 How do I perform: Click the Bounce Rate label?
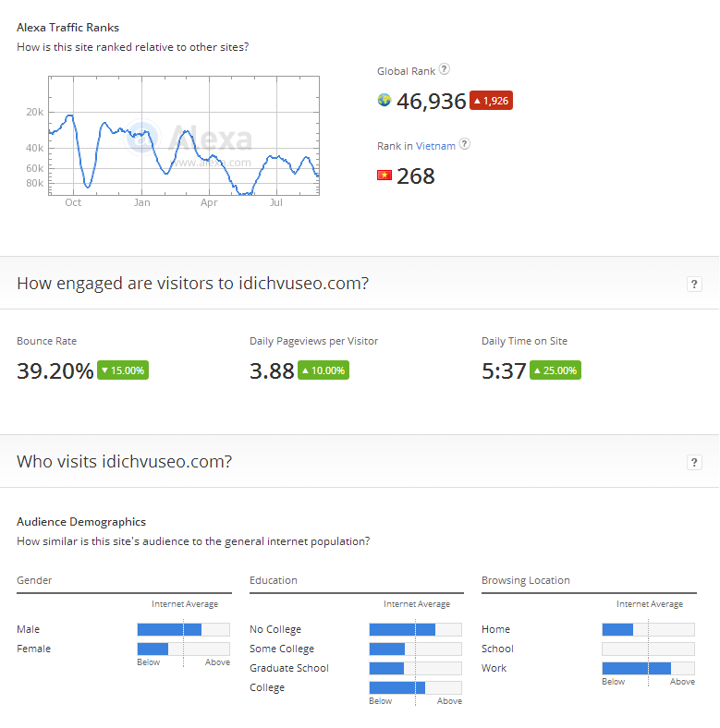pos(46,341)
